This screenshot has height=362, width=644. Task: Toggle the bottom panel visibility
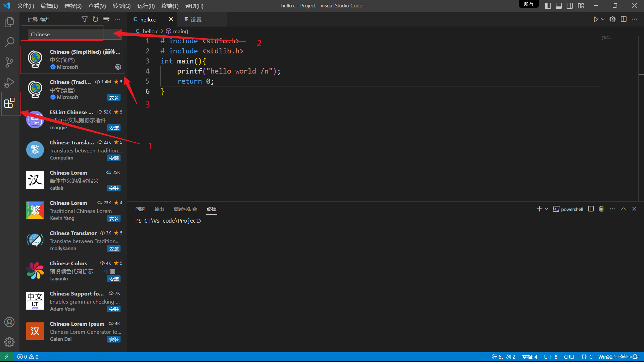[559, 6]
